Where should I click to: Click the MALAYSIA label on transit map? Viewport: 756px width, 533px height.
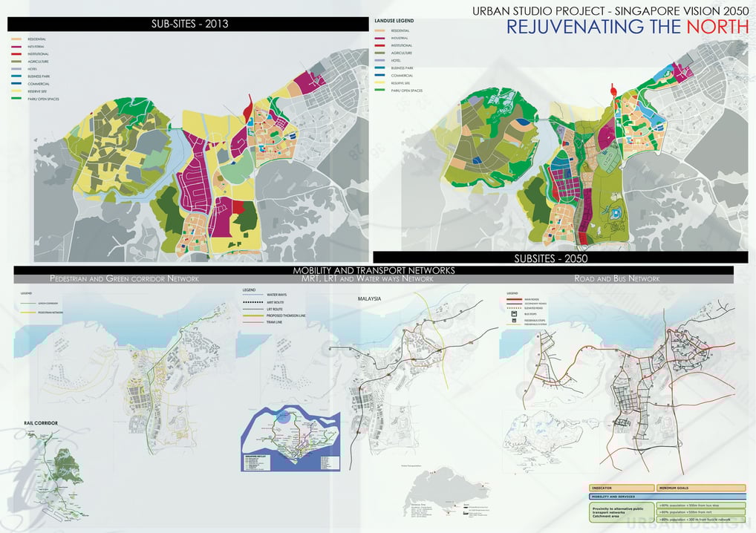click(369, 298)
